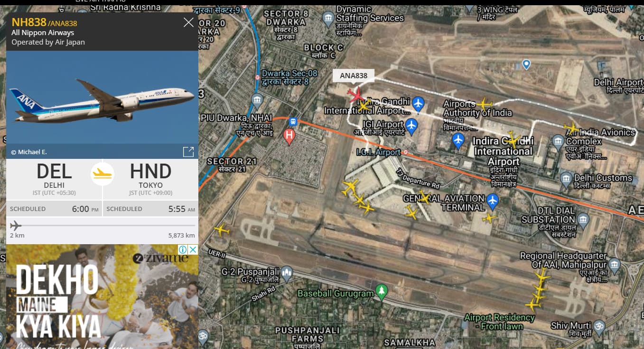This screenshot has height=349, width=644.
Task: Click the AdChoices info icon
Action: [183, 249]
